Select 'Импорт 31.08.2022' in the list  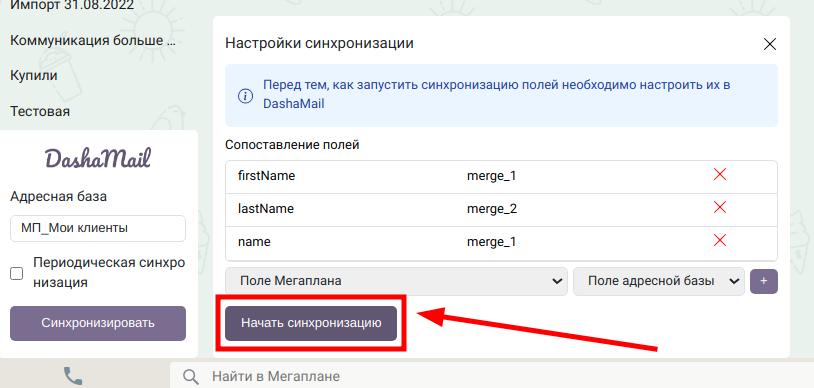pos(72,6)
